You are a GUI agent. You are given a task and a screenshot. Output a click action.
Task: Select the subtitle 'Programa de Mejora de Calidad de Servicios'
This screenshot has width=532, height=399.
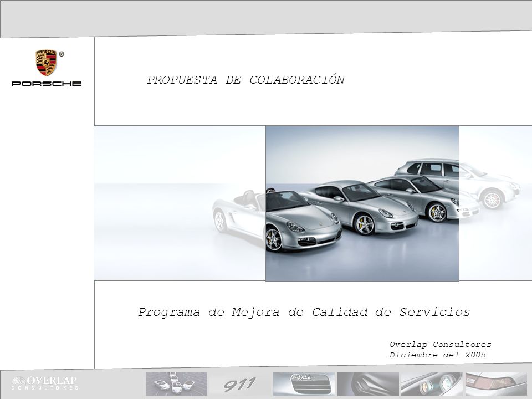tap(304, 312)
